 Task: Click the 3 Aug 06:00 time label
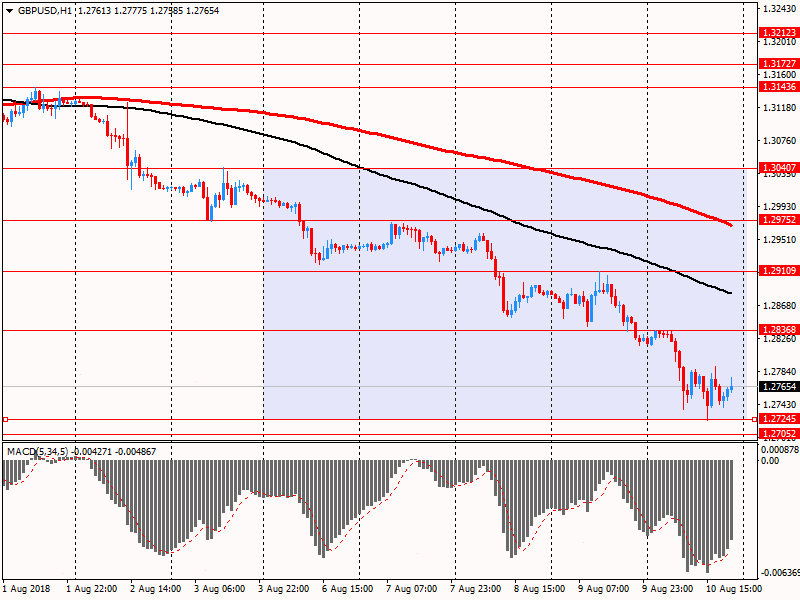220,589
